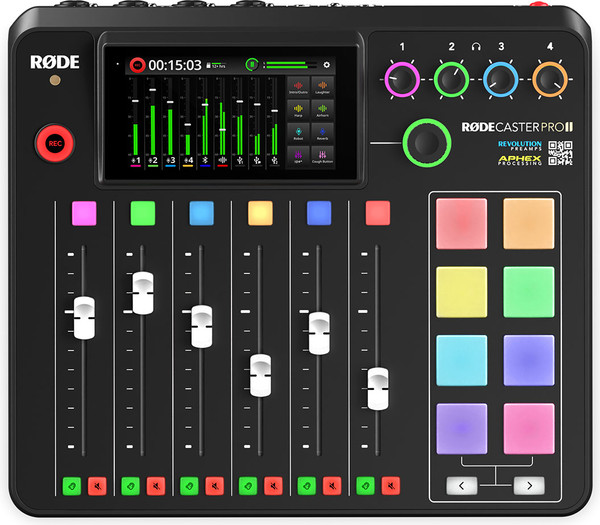
Task: Toggle listen on the red fader channel
Action: [x=365, y=486]
